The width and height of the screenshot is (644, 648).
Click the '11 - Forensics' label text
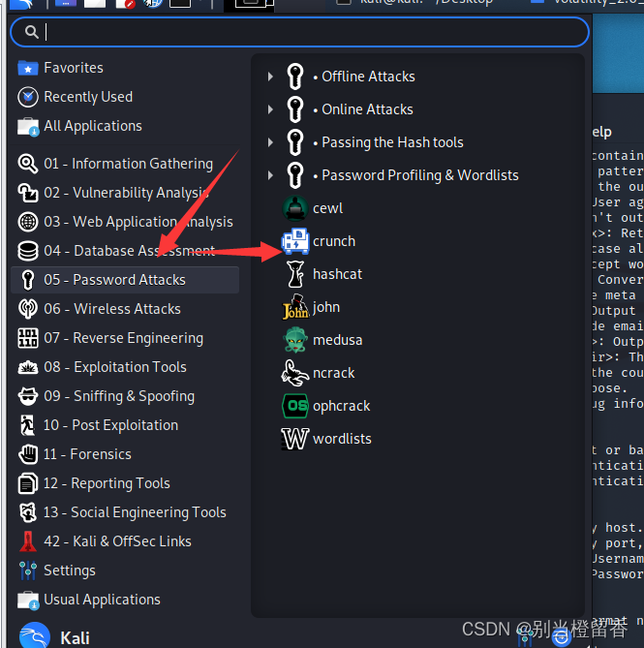87,454
